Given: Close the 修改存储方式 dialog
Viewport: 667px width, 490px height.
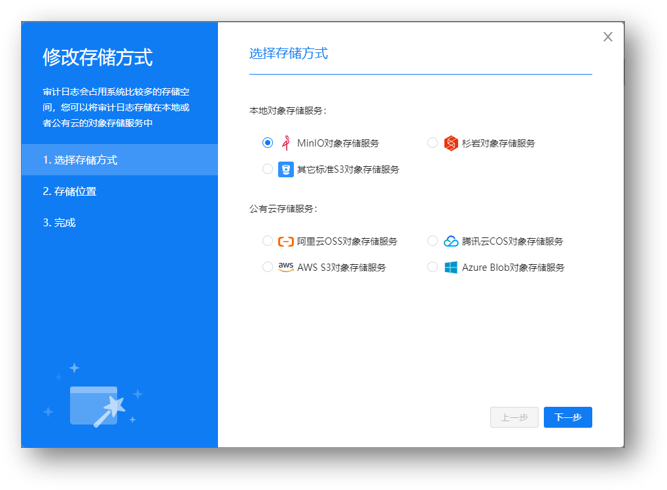Looking at the screenshot, I should 608,37.
